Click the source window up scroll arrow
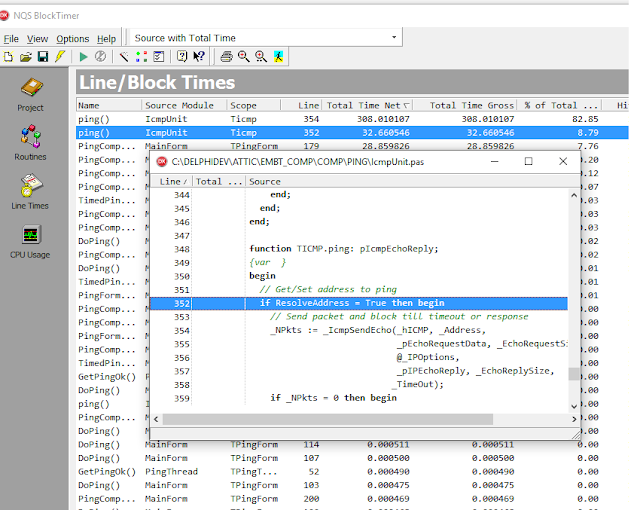 pyautogui.click(x=574, y=195)
